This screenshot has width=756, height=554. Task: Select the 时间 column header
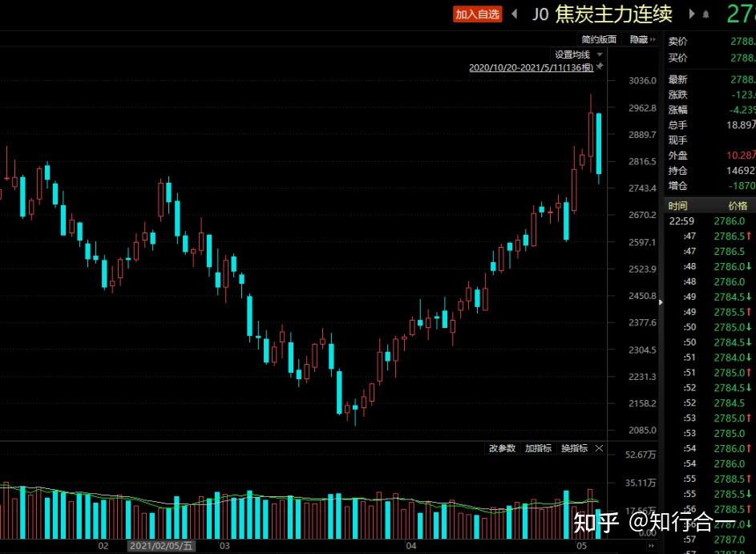coord(677,205)
